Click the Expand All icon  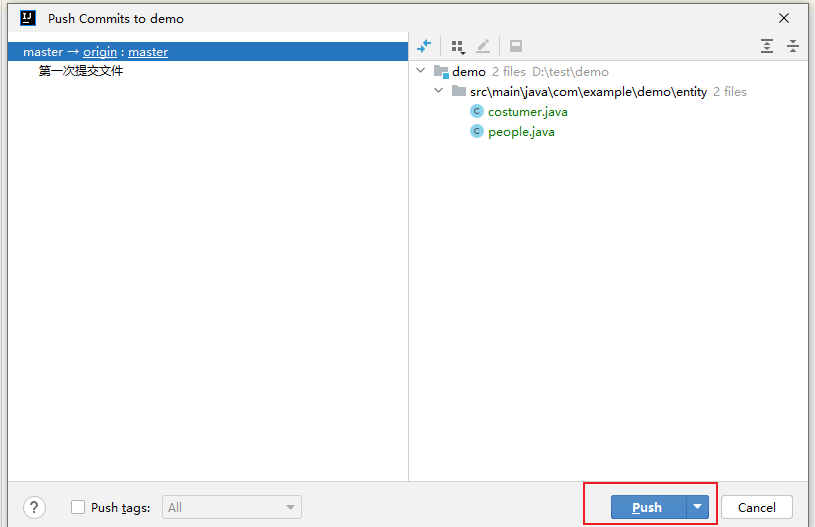pos(767,46)
